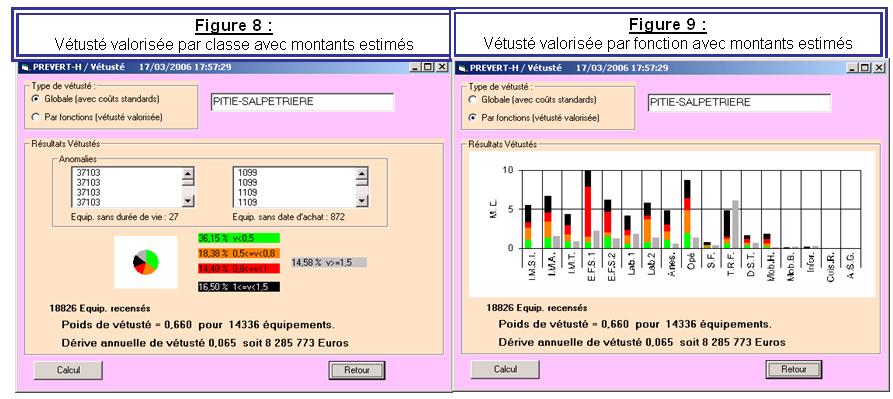
Task: Click the scroll-up arrow of the 1099 anomalies list
Action: click(x=362, y=173)
